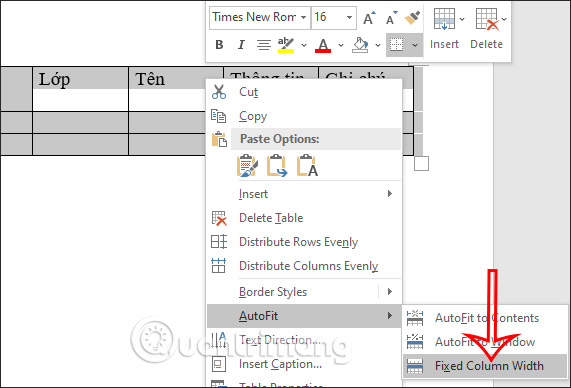Click the Paste Options clipboard icon
The width and height of the screenshot is (571, 388).
pos(219,139)
